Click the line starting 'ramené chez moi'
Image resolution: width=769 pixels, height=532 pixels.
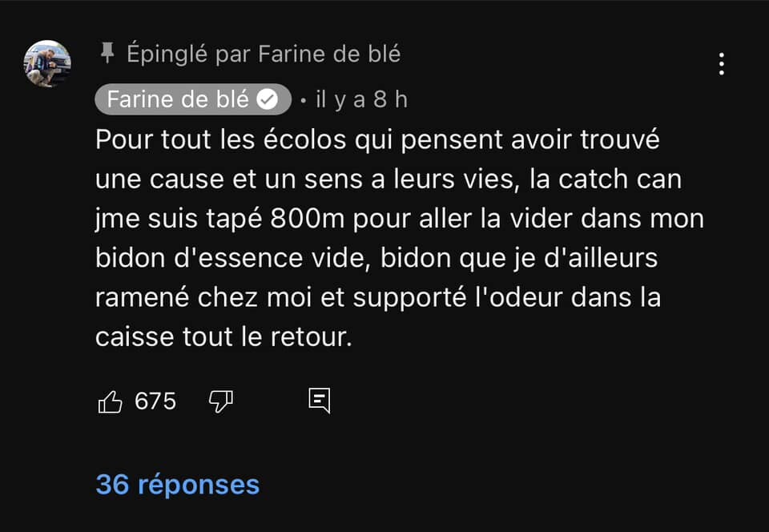pyautogui.click(x=378, y=298)
